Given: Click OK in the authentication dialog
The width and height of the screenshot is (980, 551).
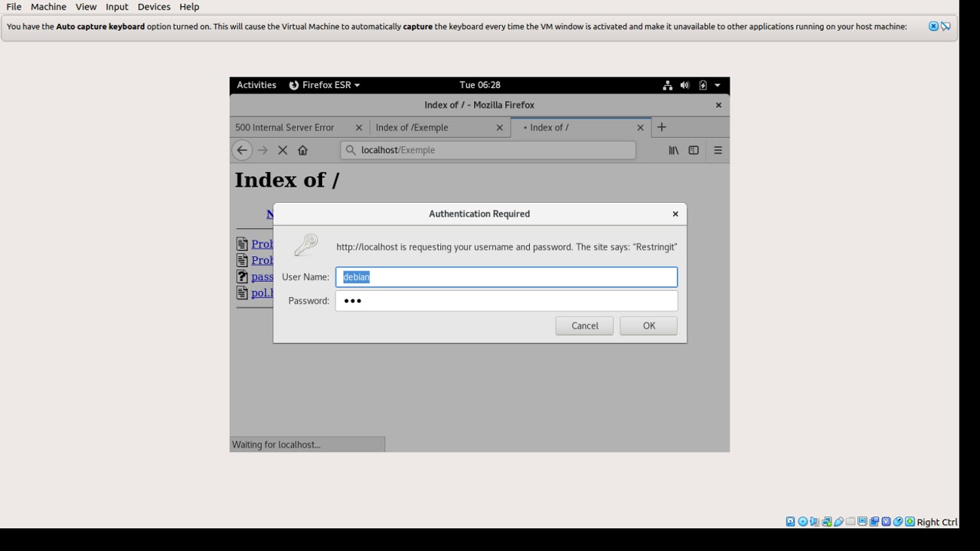Looking at the screenshot, I should tap(648, 326).
